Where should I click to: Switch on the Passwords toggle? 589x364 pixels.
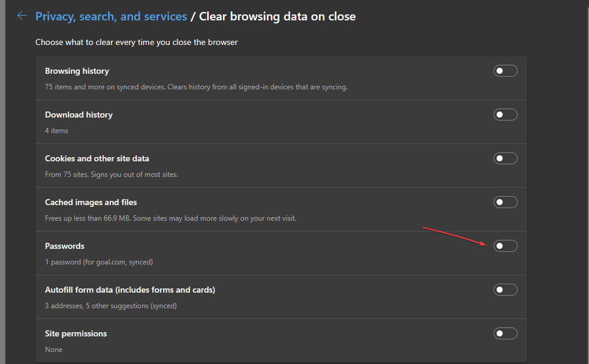(x=505, y=246)
